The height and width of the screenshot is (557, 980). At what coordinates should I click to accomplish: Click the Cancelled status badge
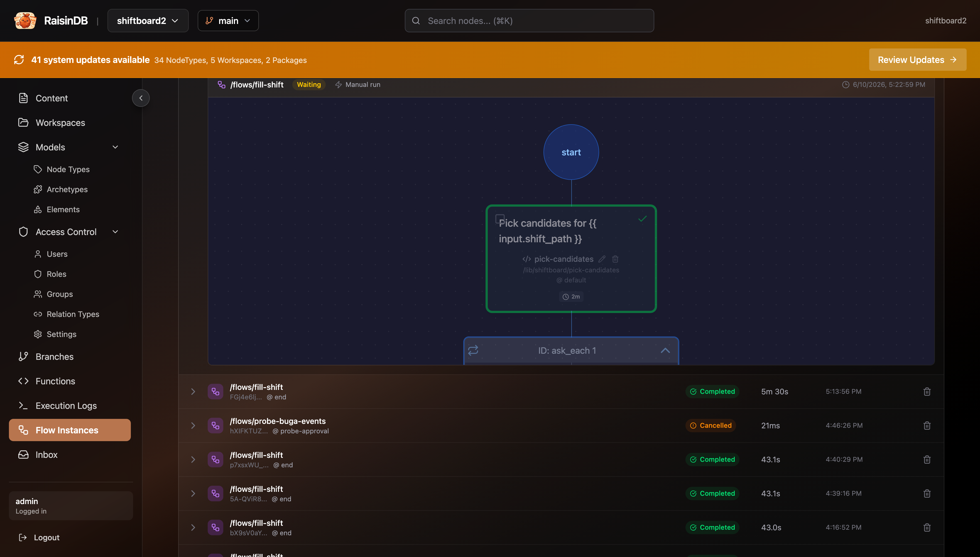(710, 425)
